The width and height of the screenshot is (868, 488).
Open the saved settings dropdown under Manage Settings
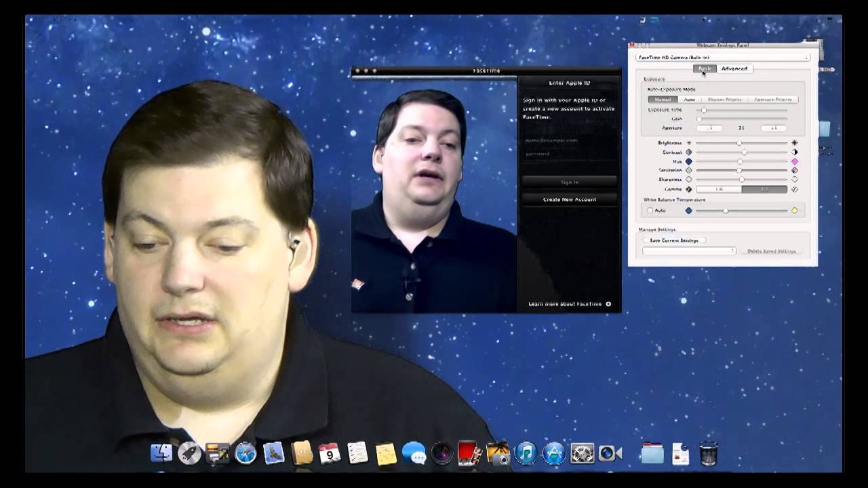click(x=688, y=251)
